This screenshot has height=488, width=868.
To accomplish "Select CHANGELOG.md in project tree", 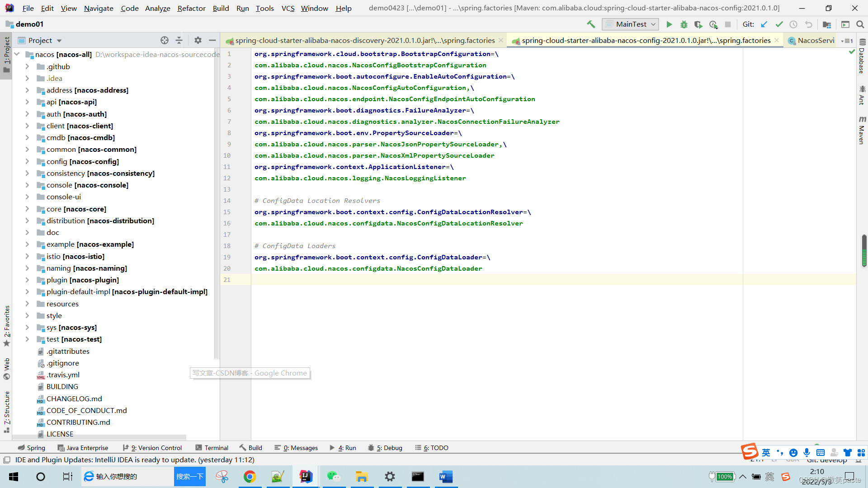I will pyautogui.click(x=74, y=399).
